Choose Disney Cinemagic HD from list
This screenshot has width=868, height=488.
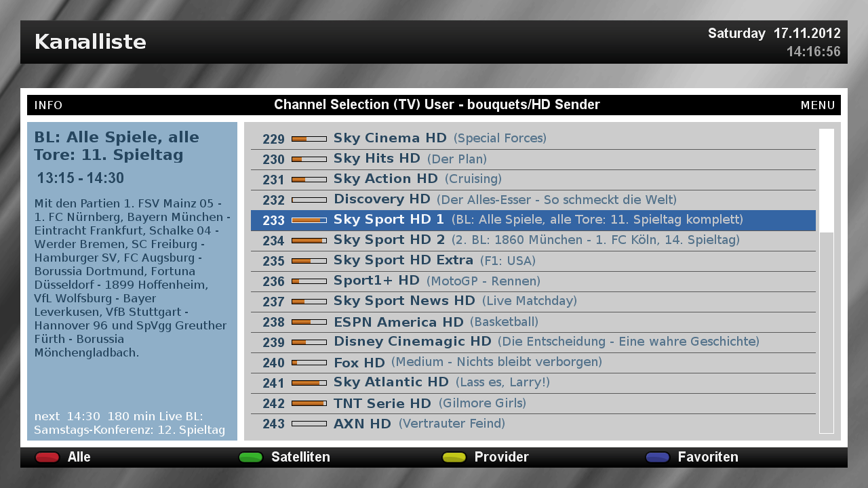click(412, 342)
